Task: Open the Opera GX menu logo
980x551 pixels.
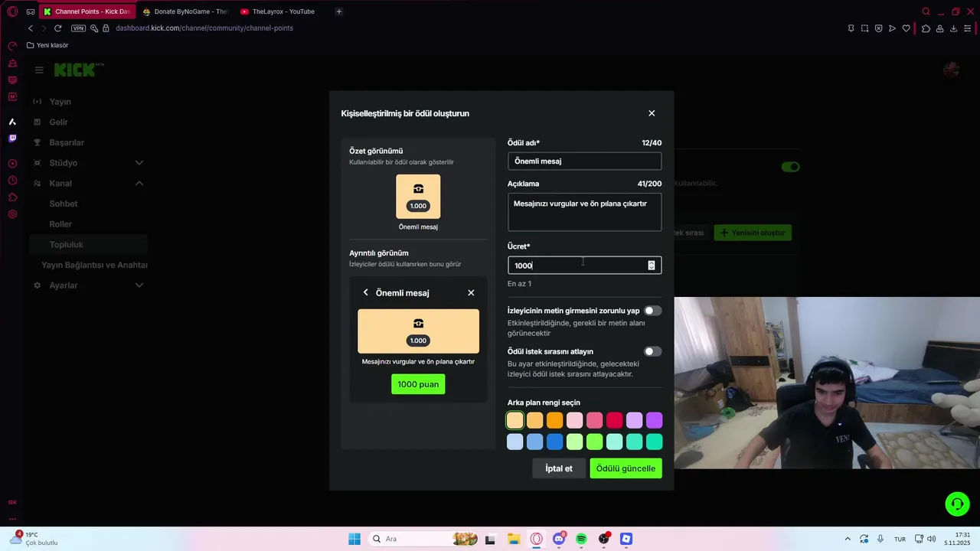Action: [x=12, y=11]
